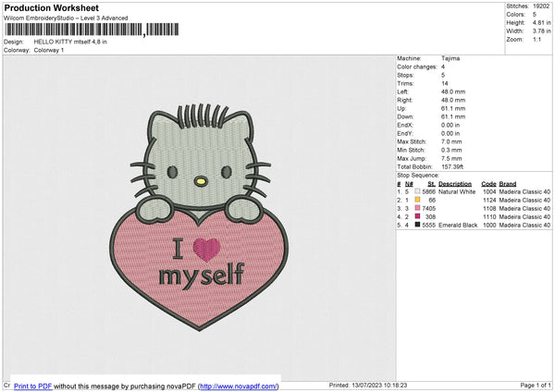Click the 'Color changes:' label
Screen dimensions: 555x392
417,67
